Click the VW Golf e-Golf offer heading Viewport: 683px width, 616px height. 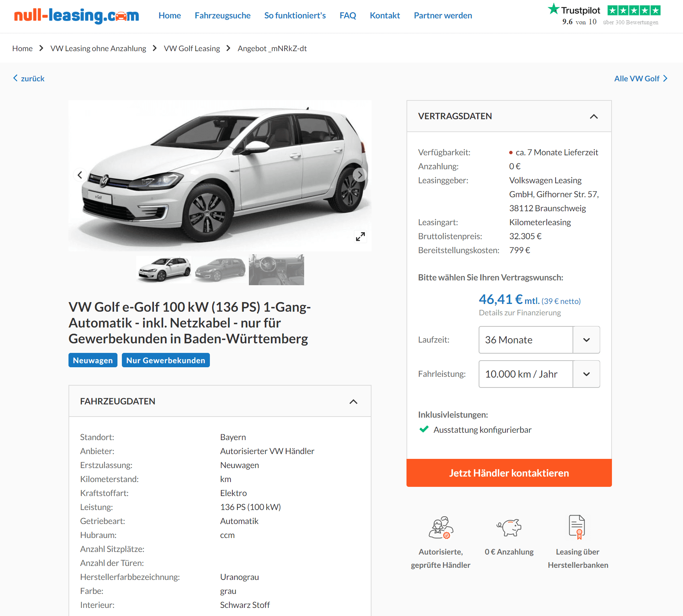190,323
